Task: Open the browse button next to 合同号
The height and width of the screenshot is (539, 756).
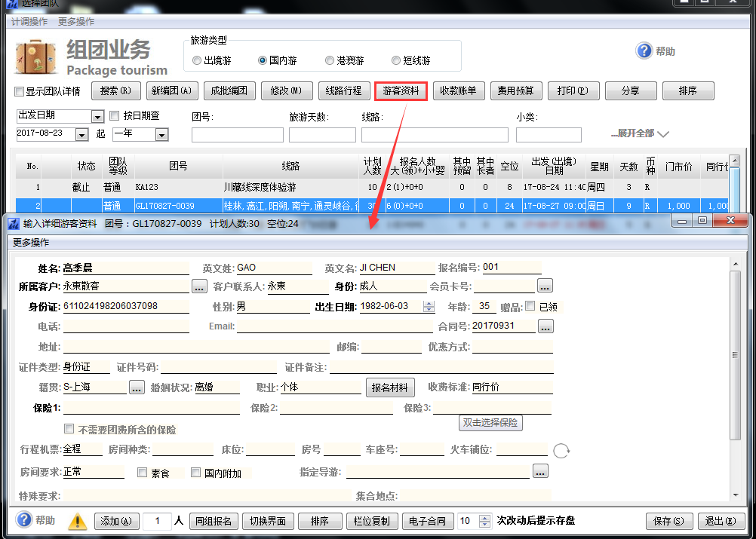Action: pyautogui.click(x=545, y=326)
